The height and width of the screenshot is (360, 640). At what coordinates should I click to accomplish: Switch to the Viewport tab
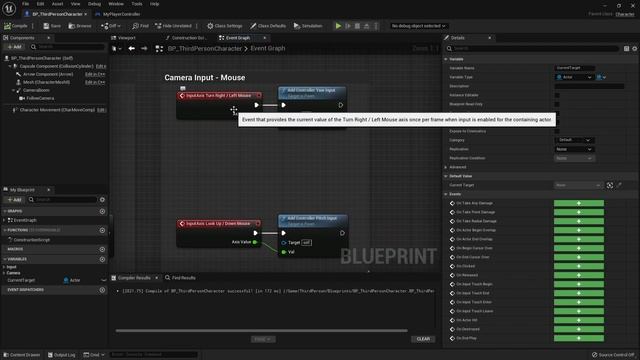tap(126, 38)
